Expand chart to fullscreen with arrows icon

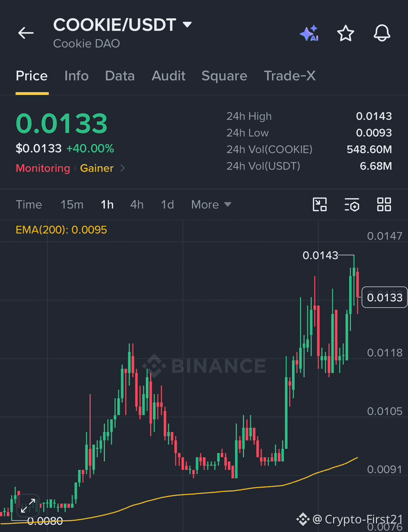pyautogui.click(x=28, y=505)
